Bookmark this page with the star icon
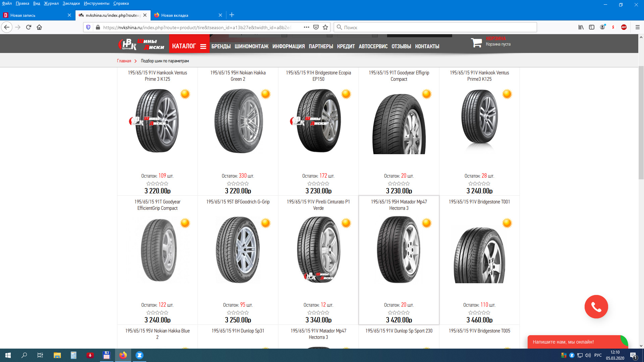 point(325,27)
